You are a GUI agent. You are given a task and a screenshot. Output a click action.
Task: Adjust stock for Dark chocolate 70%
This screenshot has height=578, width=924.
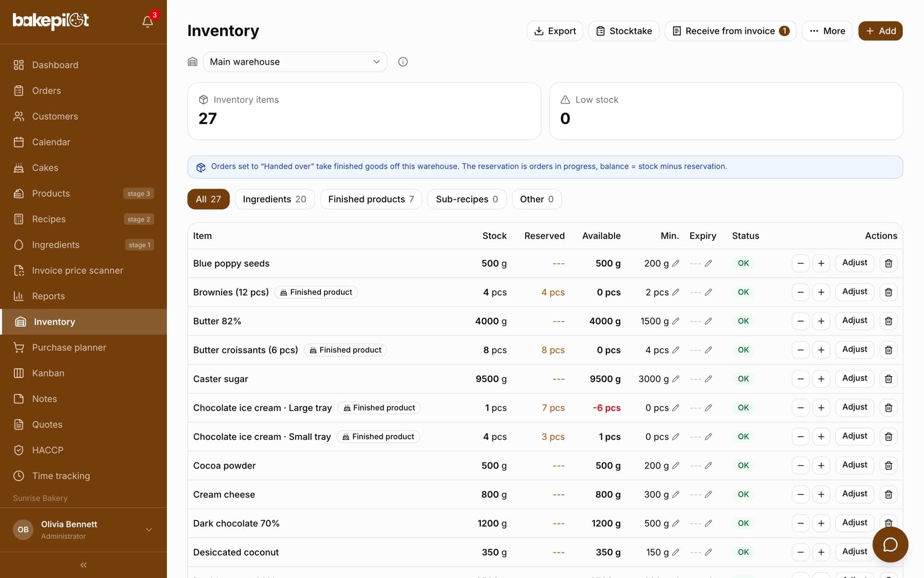pos(855,523)
